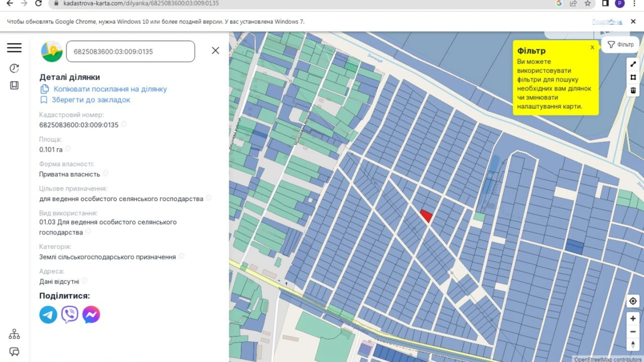Image resolution: width=644 pixels, height=362 pixels.
Task: Share parcel via Telegram
Action: [x=48, y=315]
